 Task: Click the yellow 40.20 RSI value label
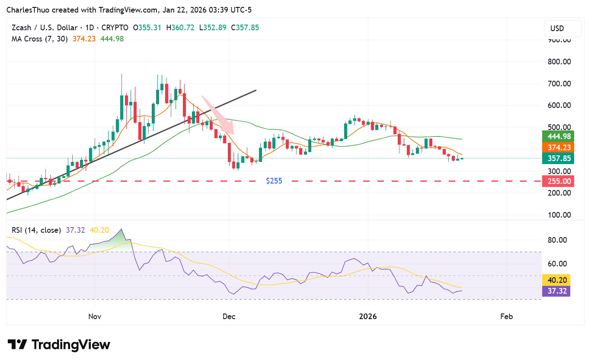point(556,280)
